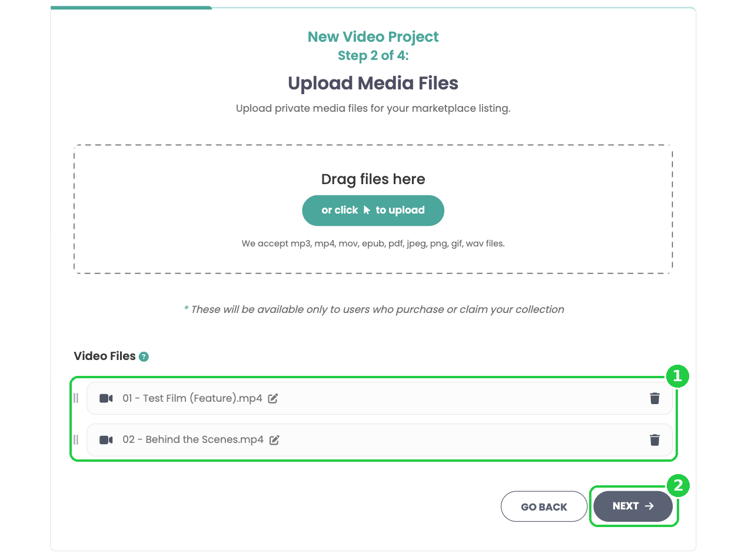Image resolution: width=748 pixels, height=560 pixels.
Task: Click video camera icon of '02 - Behind the Scenes' row
Action: coord(106,439)
